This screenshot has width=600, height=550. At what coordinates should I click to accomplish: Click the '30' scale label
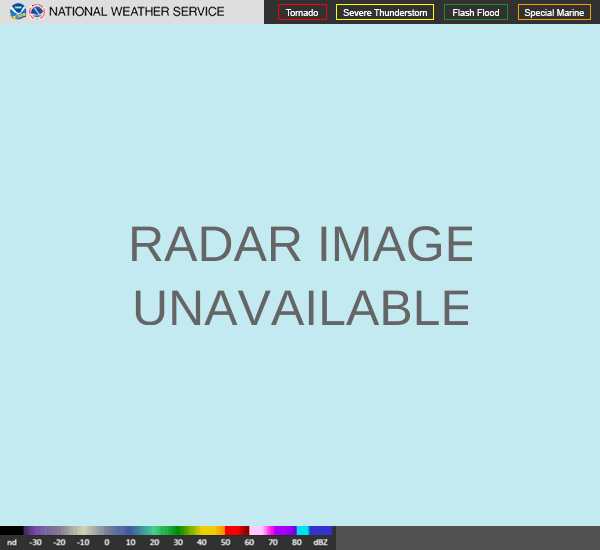pyautogui.click(x=178, y=542)
